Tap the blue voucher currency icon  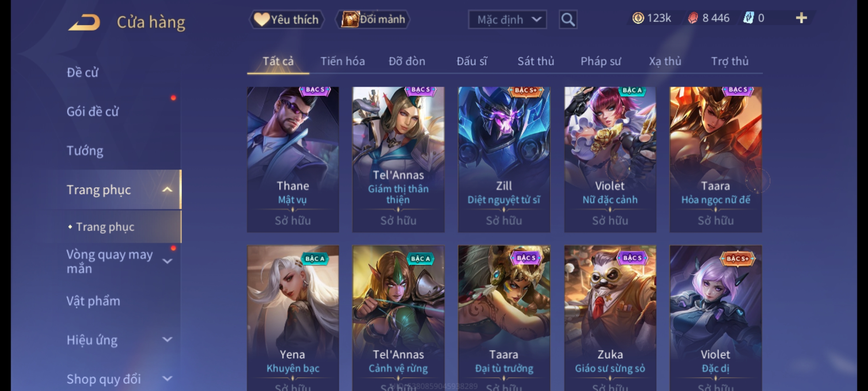[x=748, y=18]
